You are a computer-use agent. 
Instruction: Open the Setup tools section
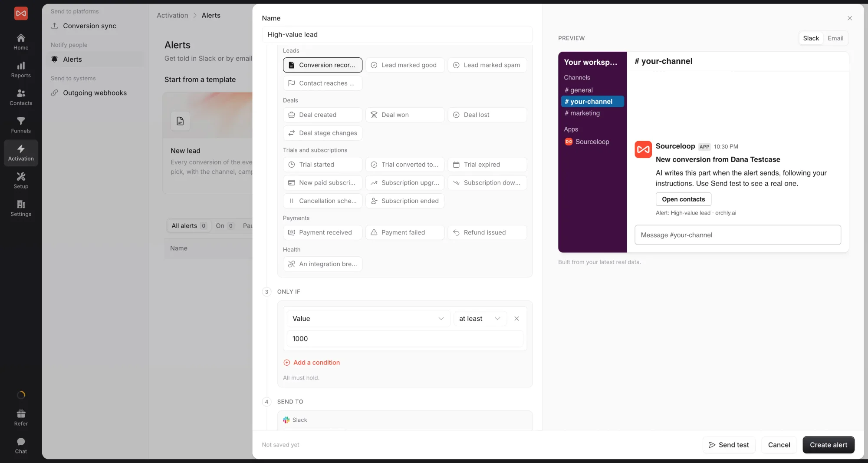(x=21, y=181)
